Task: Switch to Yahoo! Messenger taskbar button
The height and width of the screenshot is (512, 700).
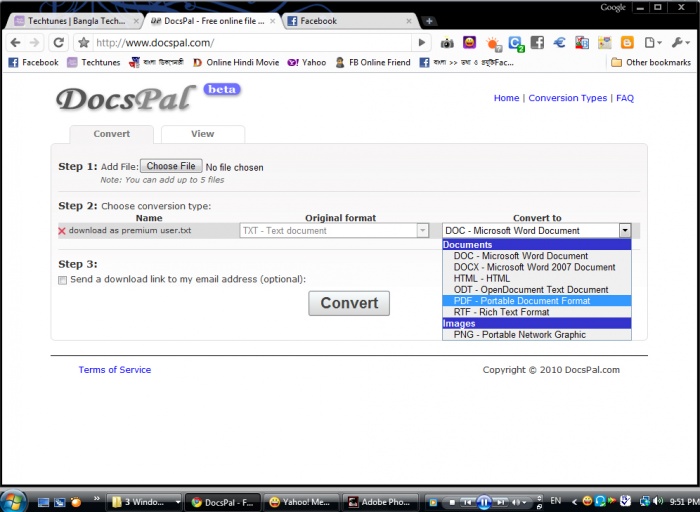Action: point(301,502)
